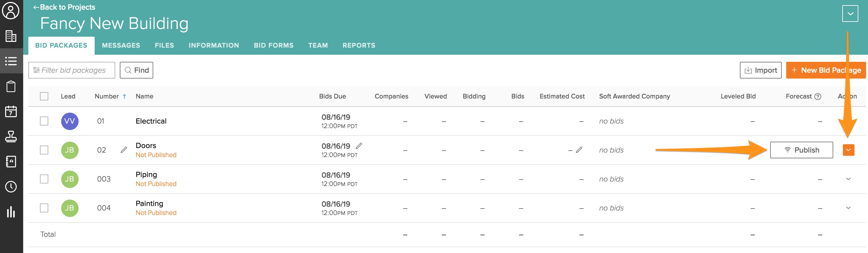Click the New Bid Package button
Screen dimensions: 868x253
[x=826, y=70]
